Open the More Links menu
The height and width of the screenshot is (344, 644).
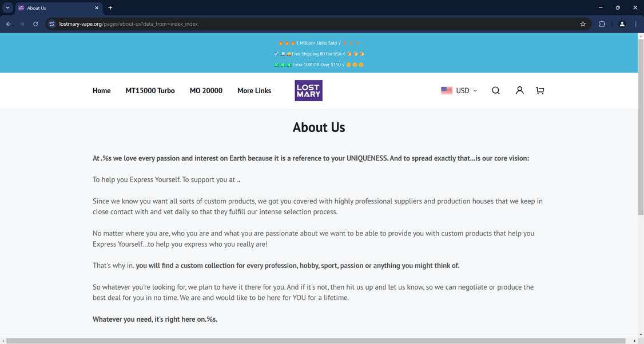[255, 90]
